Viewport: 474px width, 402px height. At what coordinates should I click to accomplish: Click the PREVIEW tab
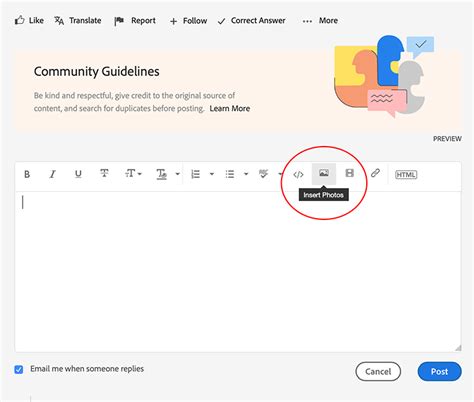(x=447, y=139)
